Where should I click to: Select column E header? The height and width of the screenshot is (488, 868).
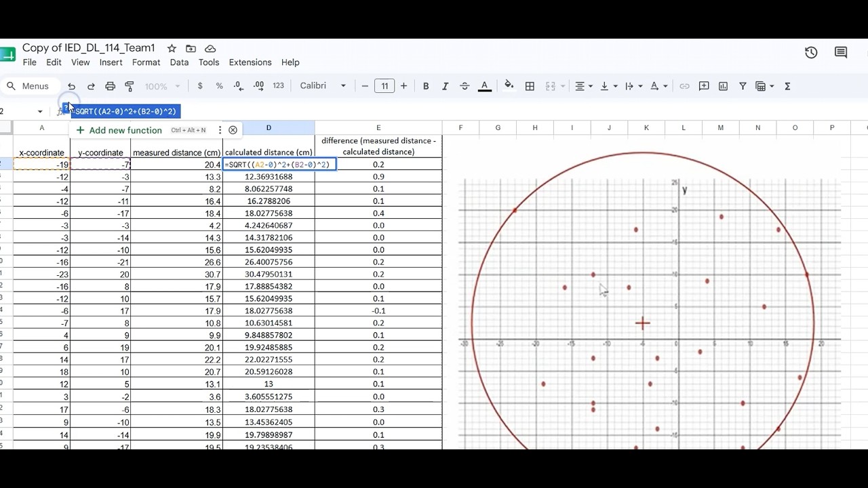pyautogui.click(x=378, y=127)
